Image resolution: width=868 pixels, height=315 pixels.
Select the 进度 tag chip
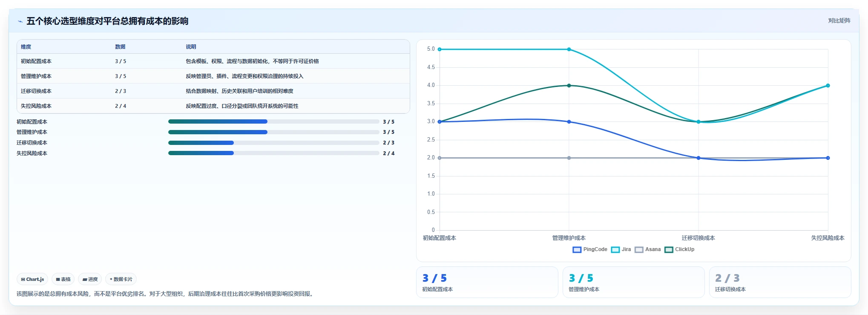click(x=90, y=279)
